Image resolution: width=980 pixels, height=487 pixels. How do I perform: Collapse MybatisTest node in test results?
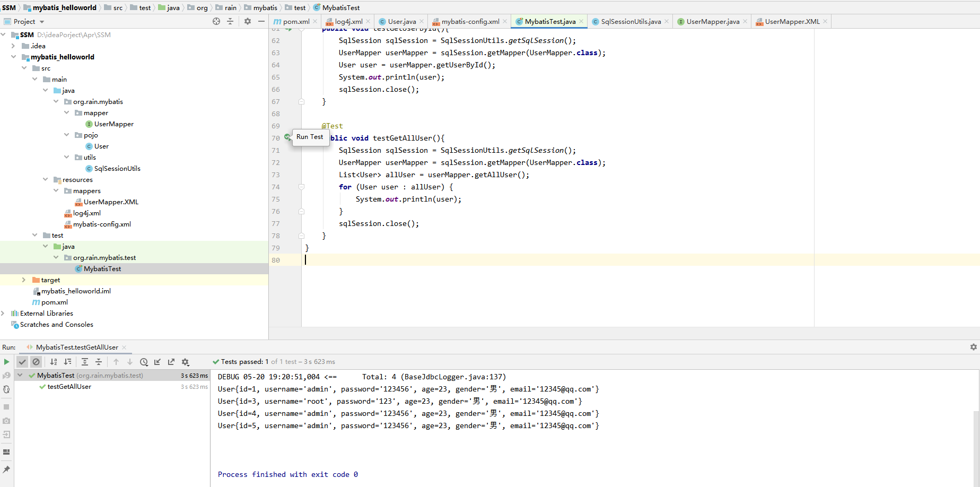[x=20, y=375]
